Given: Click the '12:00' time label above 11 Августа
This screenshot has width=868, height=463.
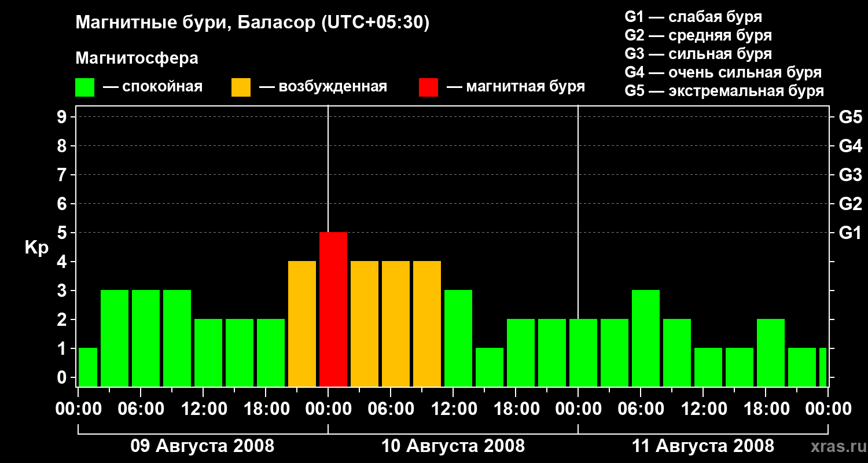Looking at the screenshot, I should pos(703,409).
